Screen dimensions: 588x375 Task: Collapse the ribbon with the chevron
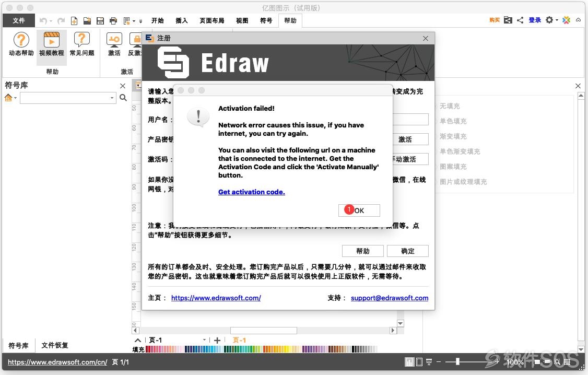point(578,20)
